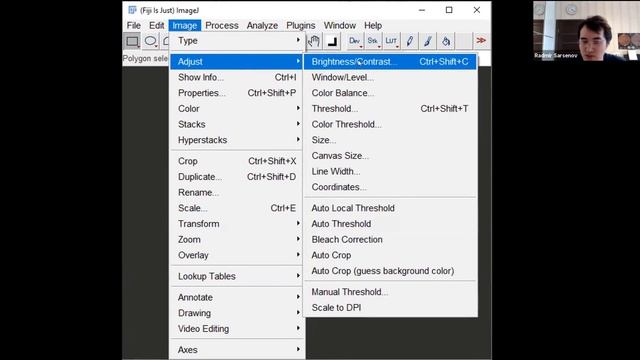Close the open Image menu
Image resolution: width=640 pixels, height=360 pixels.
point(184,25)
